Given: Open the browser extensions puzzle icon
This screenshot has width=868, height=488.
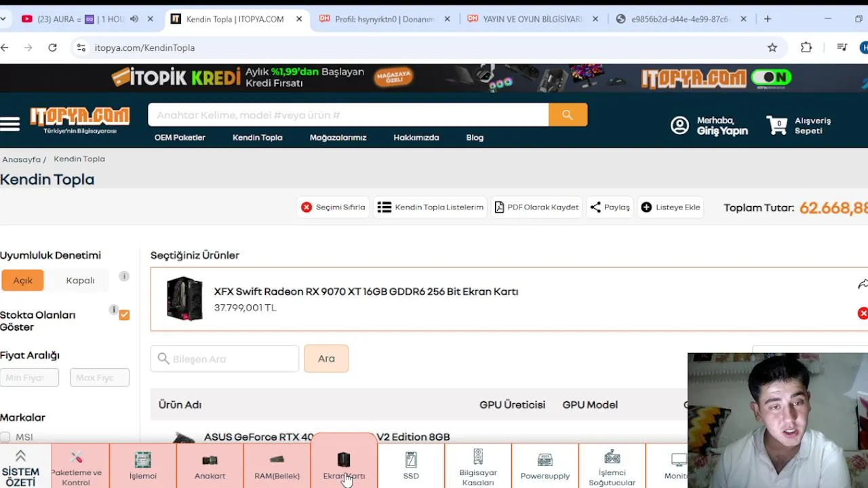Looking at the screenshot, I should click(806, 47).
